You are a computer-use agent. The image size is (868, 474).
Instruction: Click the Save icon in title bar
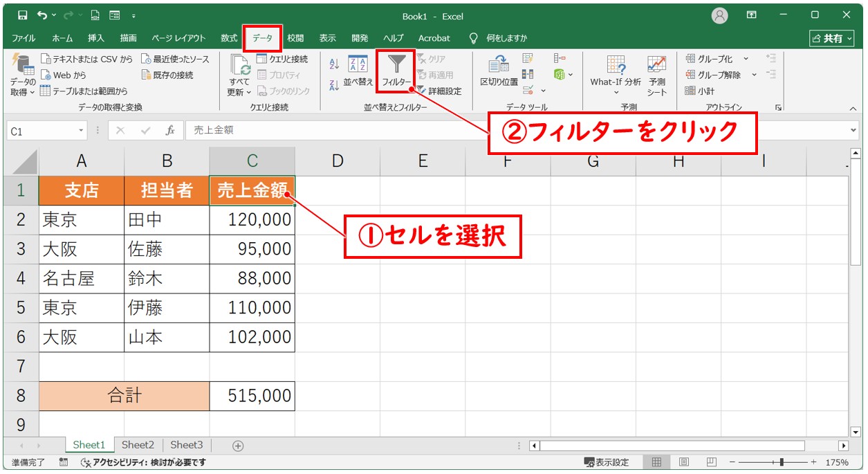[22, 15]
